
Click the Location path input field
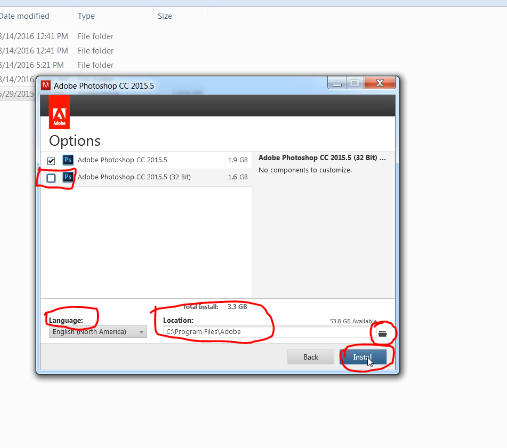tap(269, 332)
